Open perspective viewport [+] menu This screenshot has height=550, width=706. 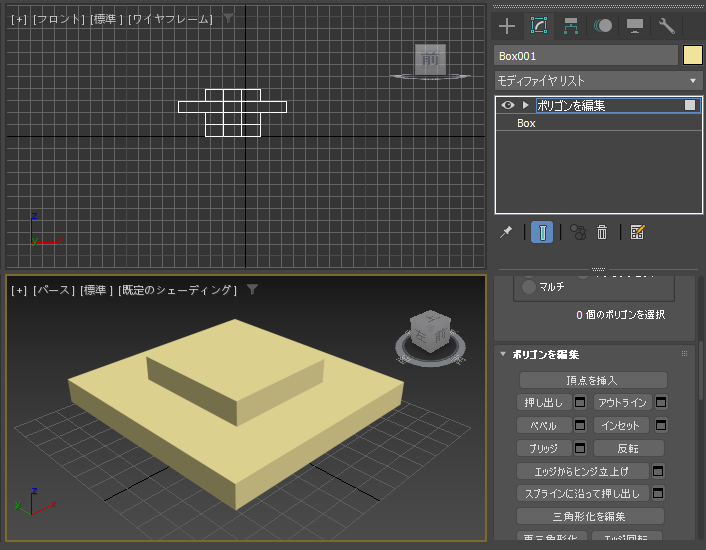[x=19, y=290]
